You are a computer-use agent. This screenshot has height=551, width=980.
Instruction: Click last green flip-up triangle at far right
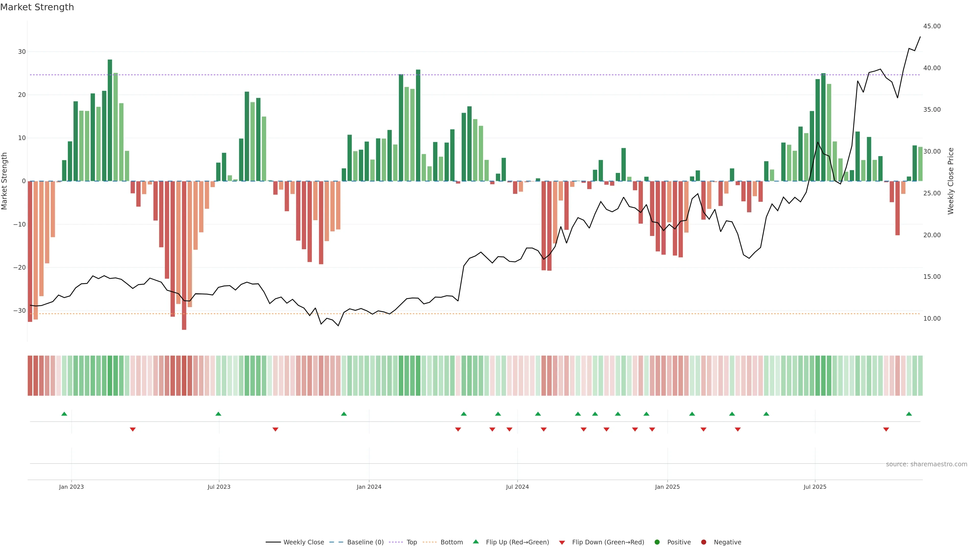pyautogui.click(x=909, y=414)
